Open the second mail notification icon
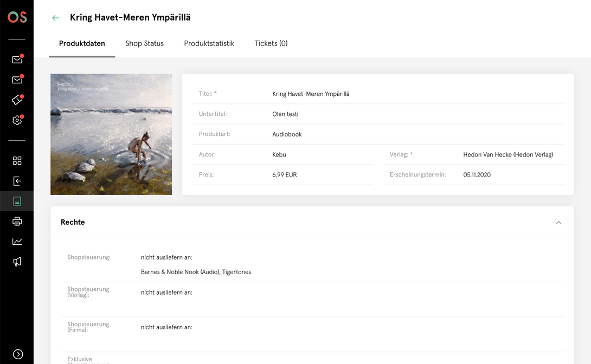The image size is (591, 364). click(17, 80)
